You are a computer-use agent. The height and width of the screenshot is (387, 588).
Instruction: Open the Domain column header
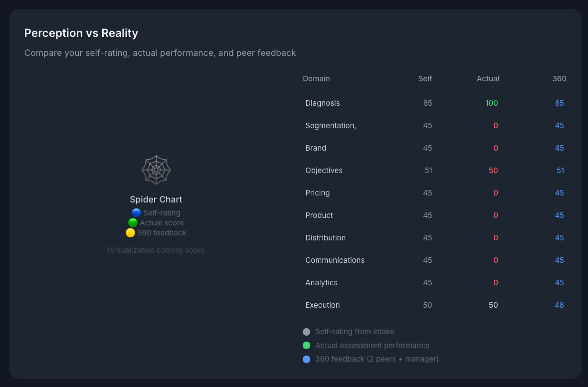pyautogui.click(x=316, y=78)
